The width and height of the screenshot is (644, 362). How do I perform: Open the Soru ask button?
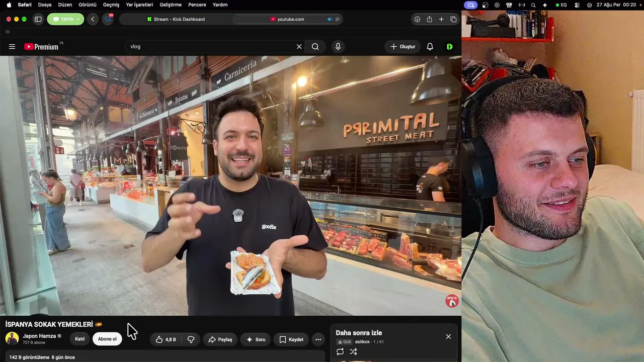click(256, 339)
